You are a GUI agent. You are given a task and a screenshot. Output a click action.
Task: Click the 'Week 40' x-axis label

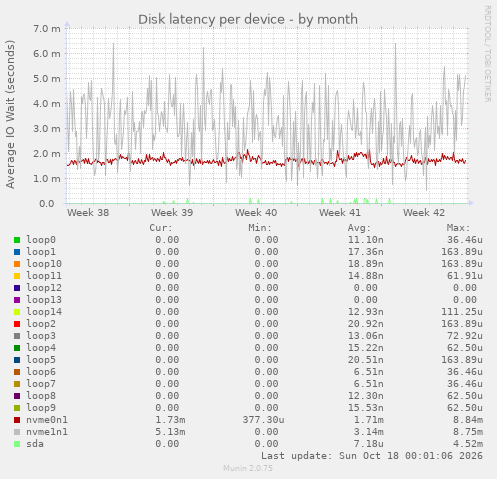[x=256, y=213]
